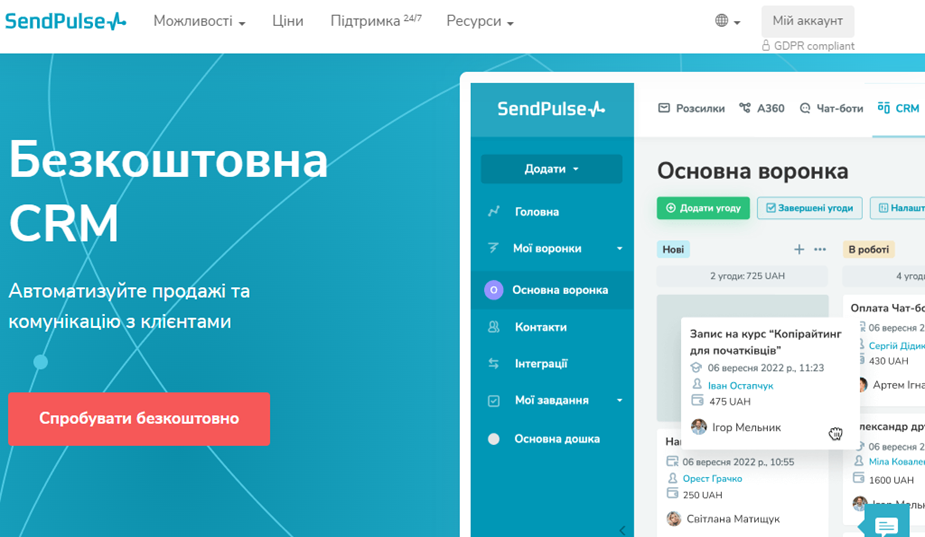
Task: Click Спробувати безкоштовно button
Action: (x=139, y=418)
